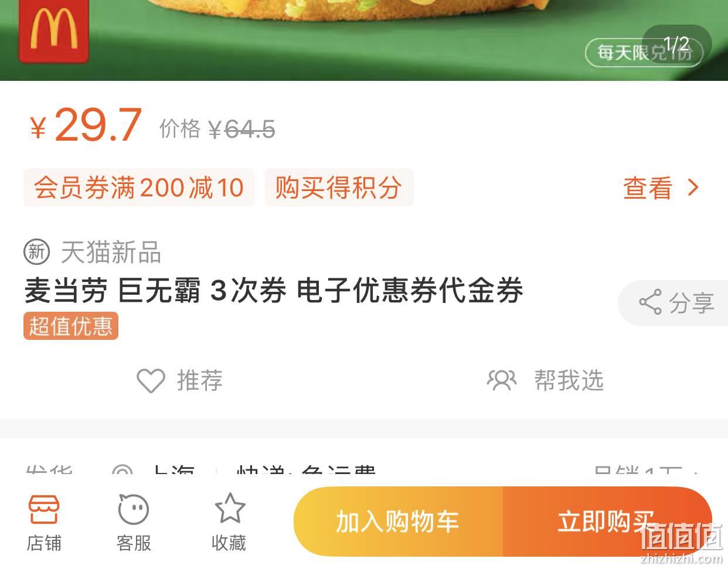Tap the 推荐 heart icon
The image size is (728, 569).
coord(151,381)
